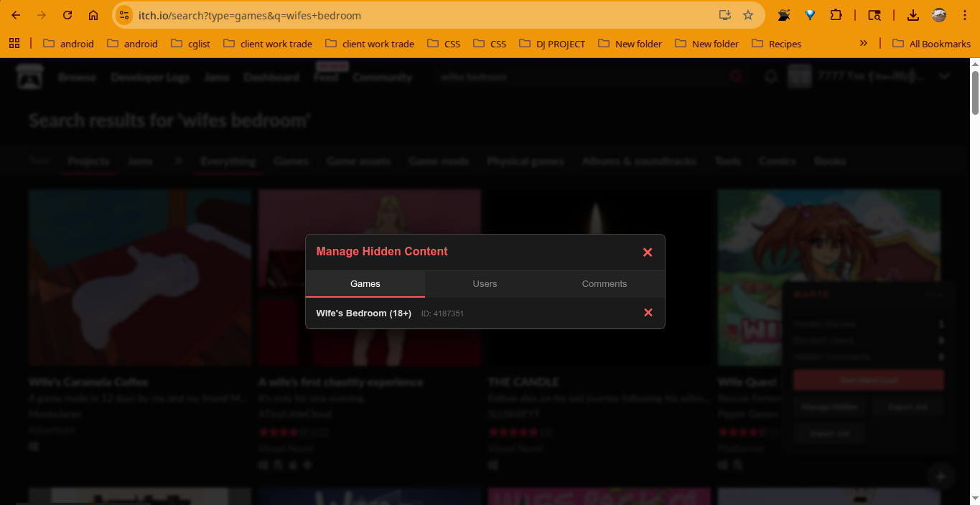
Task: Open the Wife Quest game thumbnail
Action: (829, 278)
